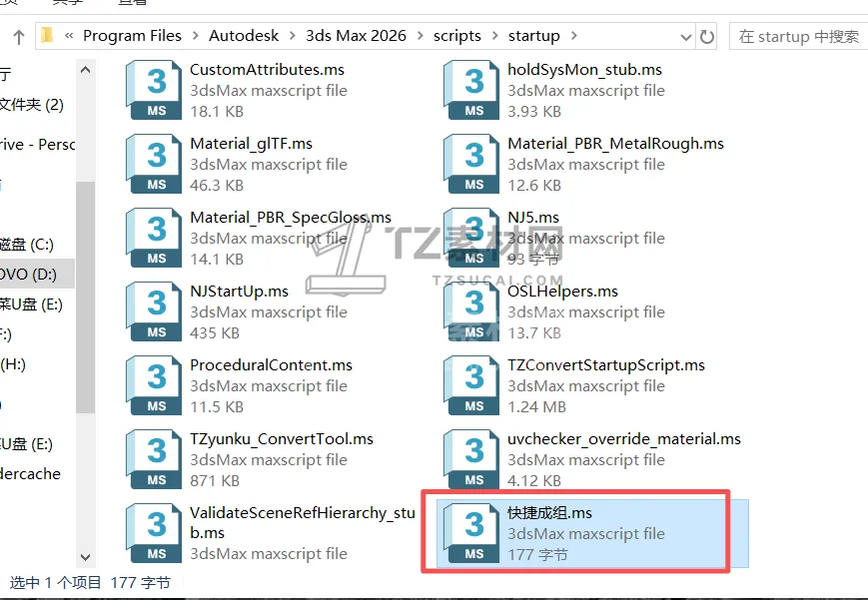Click the NJStartUp.ms filename
This screenshot has width=868, height=600.
point(239,292)
